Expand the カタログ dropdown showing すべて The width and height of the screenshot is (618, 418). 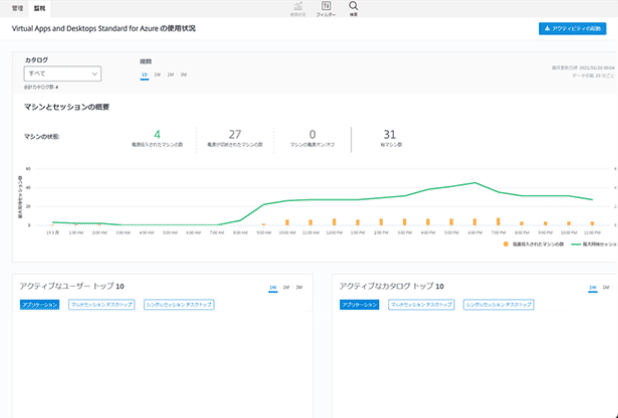tap(62, 73)
